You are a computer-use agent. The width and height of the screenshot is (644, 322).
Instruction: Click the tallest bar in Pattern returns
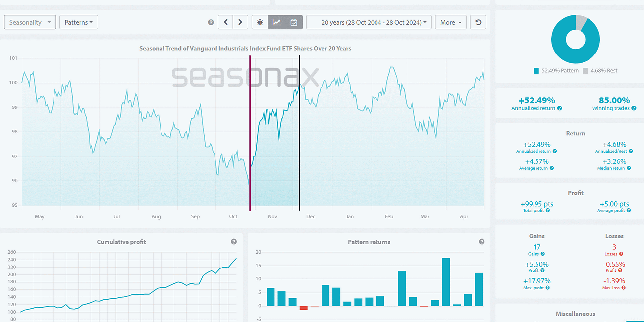click(x=446, y=282)
